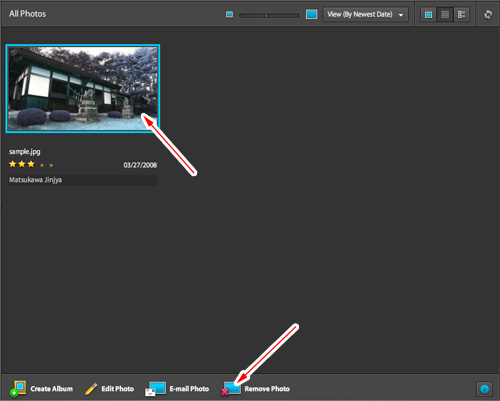Click the Create Album icon
Screen dimensions: 500x401
(18, 388)
